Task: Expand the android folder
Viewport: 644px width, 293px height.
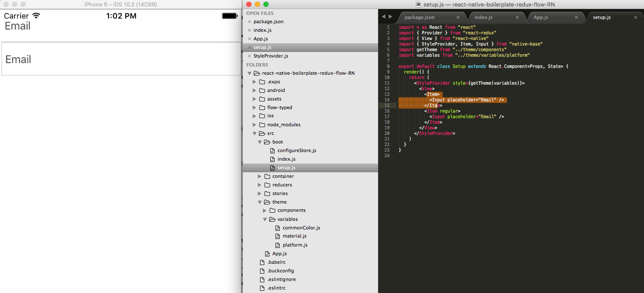Action: [254, 90]
